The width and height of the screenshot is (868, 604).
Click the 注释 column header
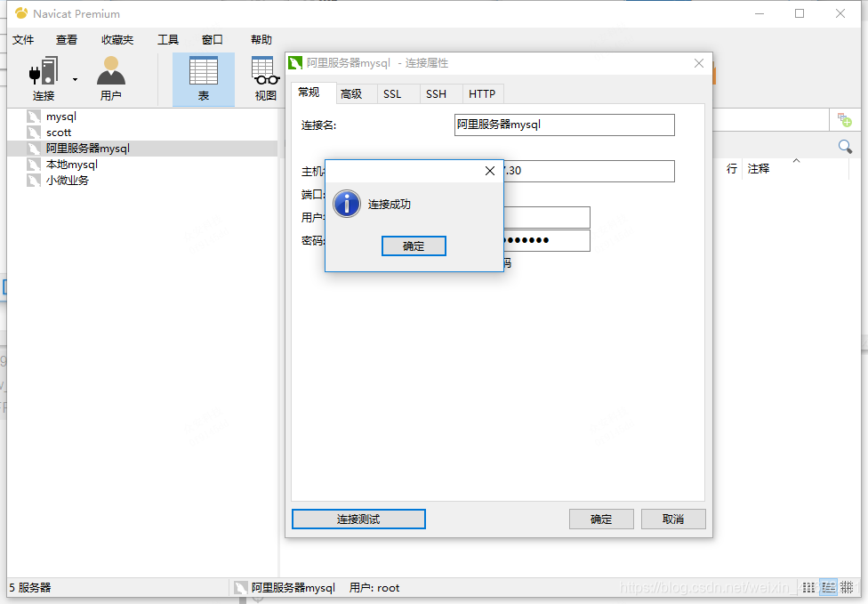tap(759, 169)
